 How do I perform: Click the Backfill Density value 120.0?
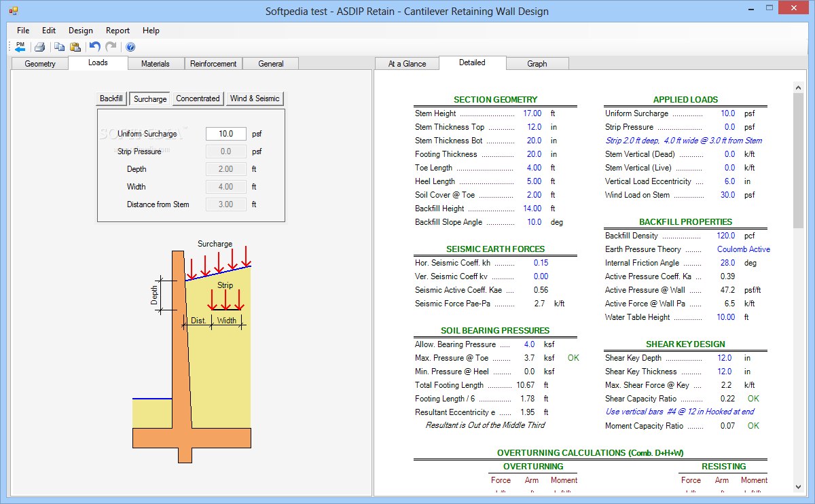click(x=726, y=236)
